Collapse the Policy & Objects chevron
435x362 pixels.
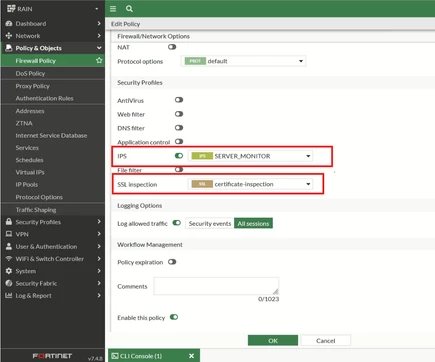tap(99, 48)
